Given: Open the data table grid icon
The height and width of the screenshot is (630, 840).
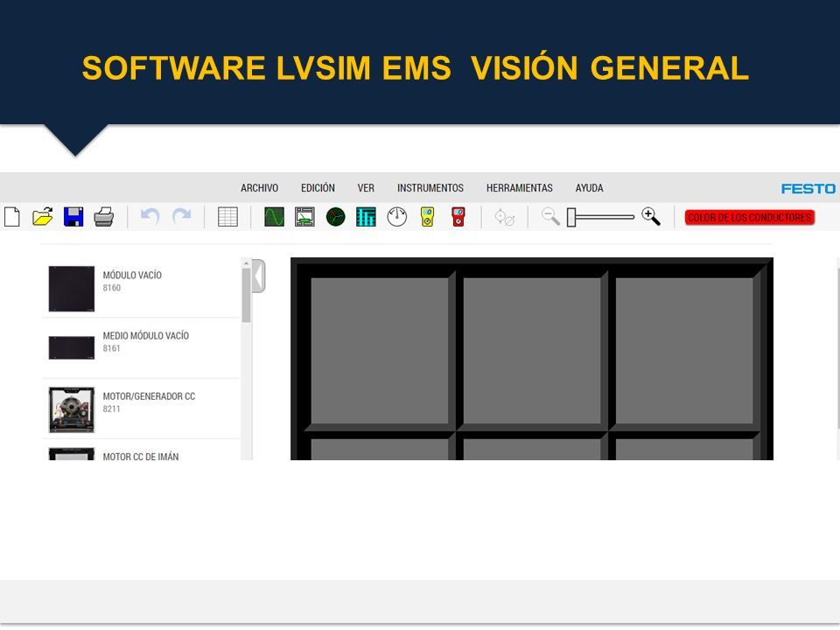Looking at the screenshot, I should tap(227, 217).
